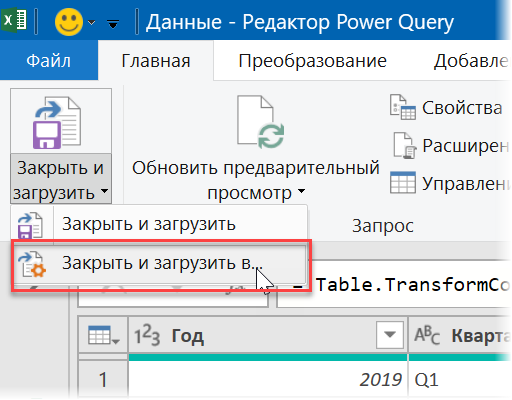Select the Квартал column header
This screenshot has height=400, width=512.
click(x=460, y=335)
